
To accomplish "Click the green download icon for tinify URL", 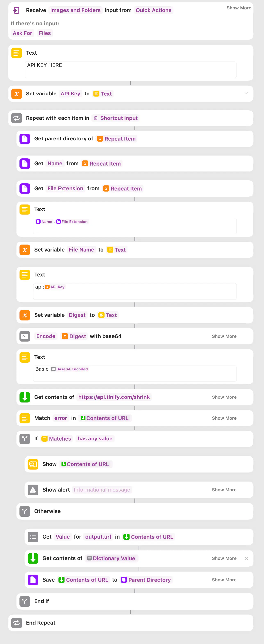I will tap(25, 397).
